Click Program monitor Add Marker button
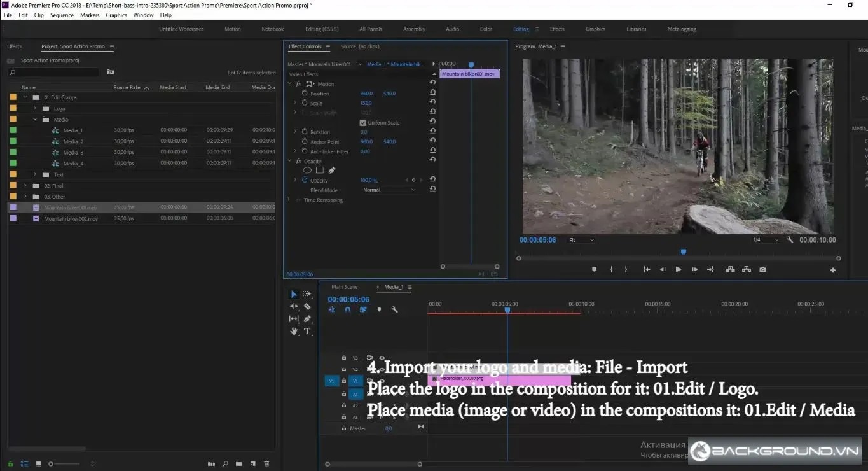 [x=595, y=269]
